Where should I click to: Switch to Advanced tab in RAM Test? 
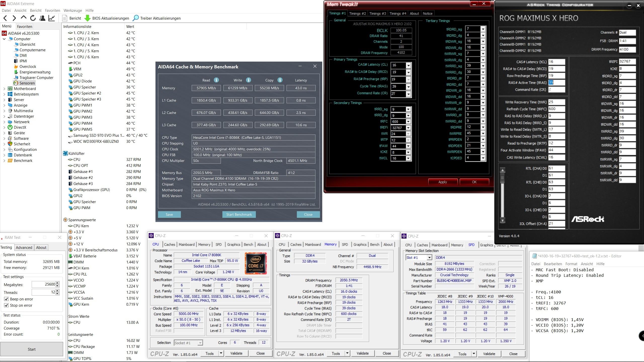(x=24, y=247)
